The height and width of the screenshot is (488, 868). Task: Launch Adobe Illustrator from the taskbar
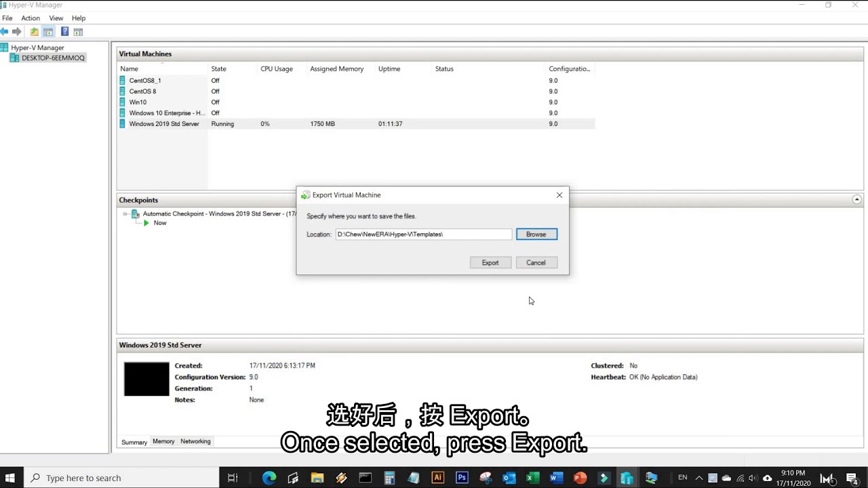point(437,478)
